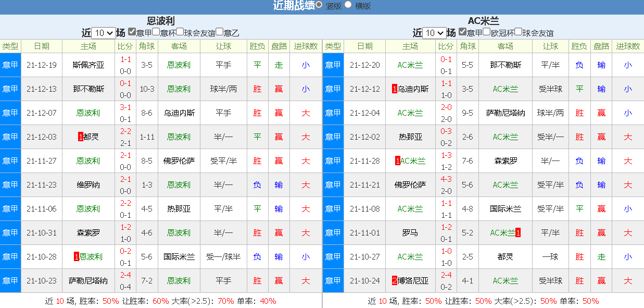Check the 球会友谊 checkbox under 恩波利
This screenshot has height=308, width=644.
(x=180, y=32)
